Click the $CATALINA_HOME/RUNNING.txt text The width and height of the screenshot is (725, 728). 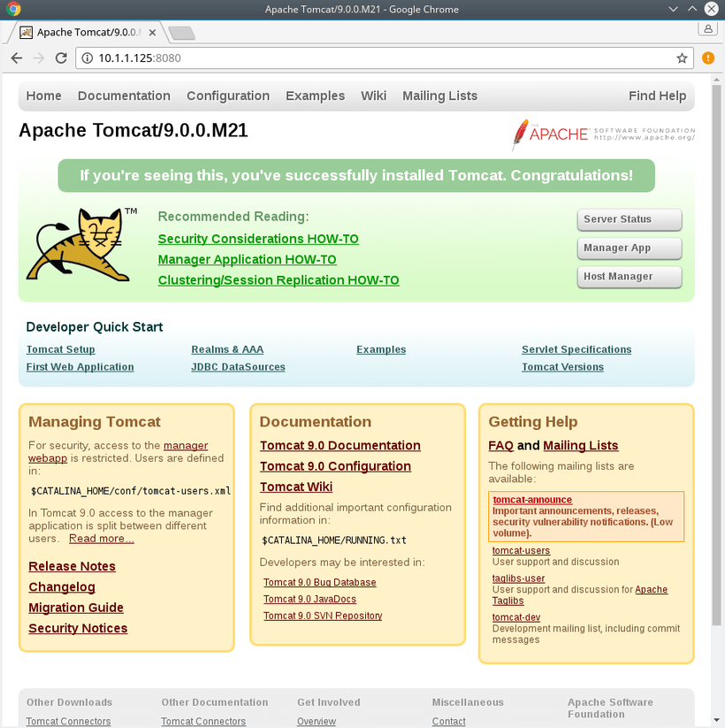(x=334, y=540)
